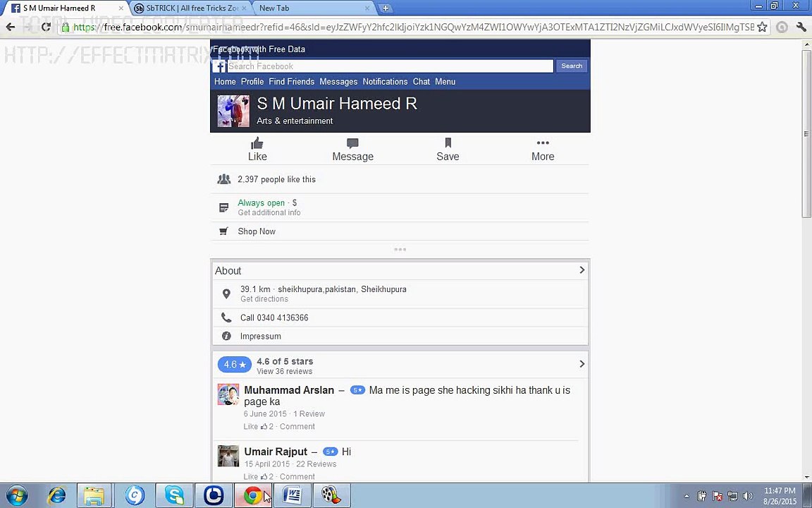Click Comment under Muhammad Arslan review
812x508 pixels.
point(297,427)
